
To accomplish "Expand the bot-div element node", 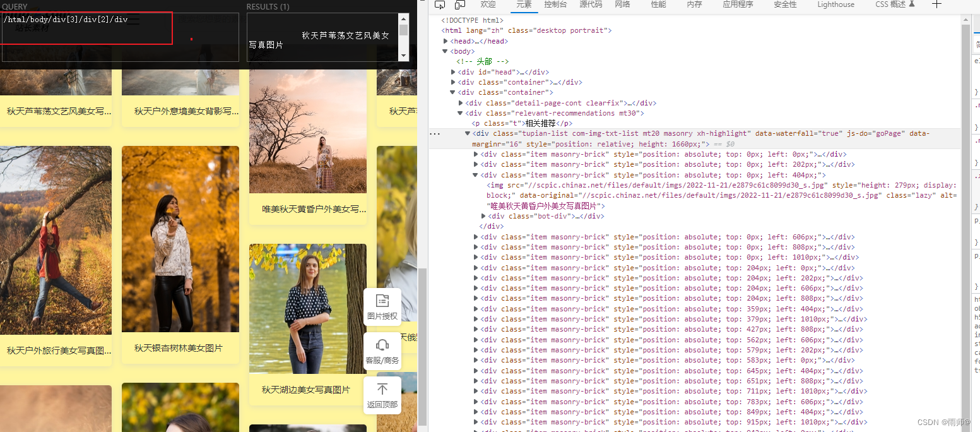I will 483,215.
